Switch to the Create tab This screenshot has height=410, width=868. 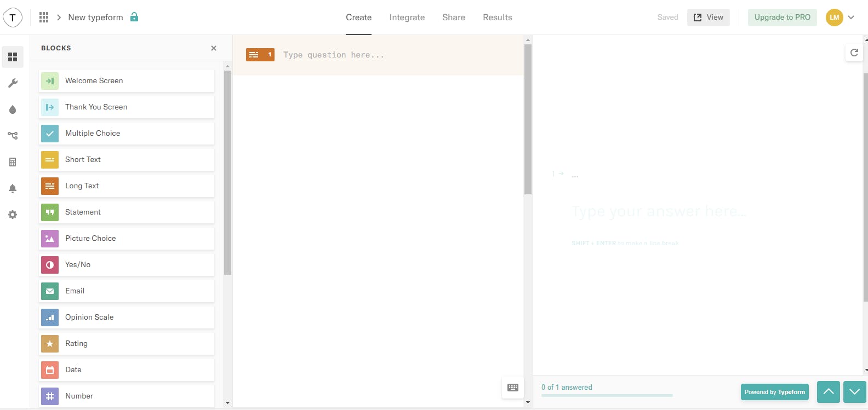[x=358, y=18]
